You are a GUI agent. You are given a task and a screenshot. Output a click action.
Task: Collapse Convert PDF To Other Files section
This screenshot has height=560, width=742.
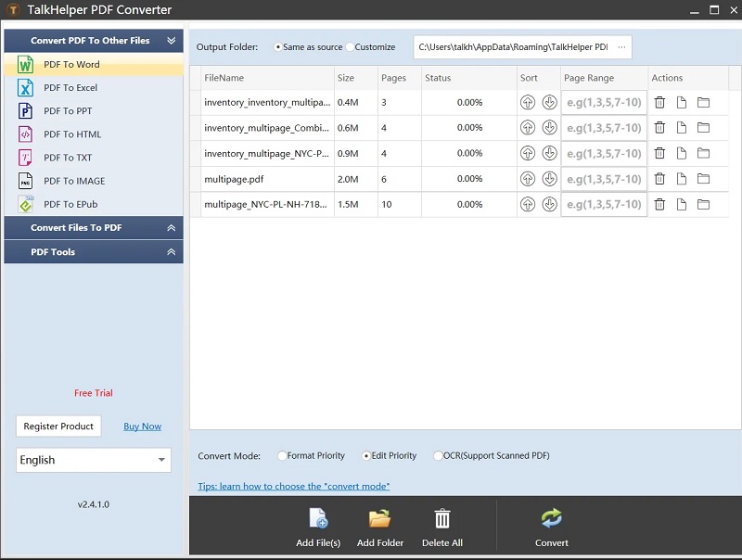coord(94,41)
